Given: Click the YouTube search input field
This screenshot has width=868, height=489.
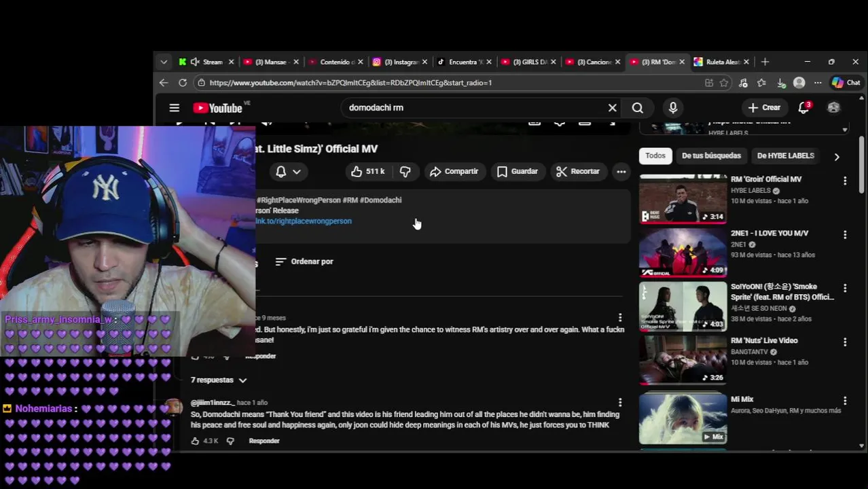Looking at the screenshot, I should pos(473,108).
